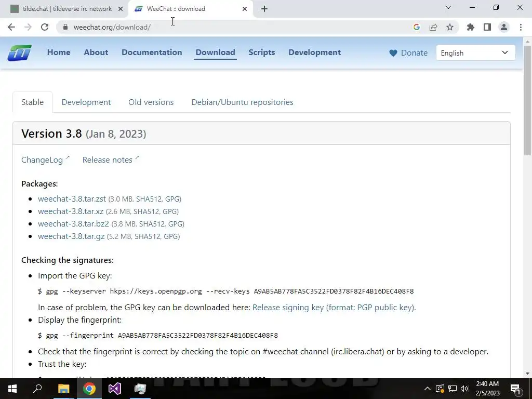Screen dimensions: 532x399
Task: Toggle the browser side panel icon
Action: 487,27
